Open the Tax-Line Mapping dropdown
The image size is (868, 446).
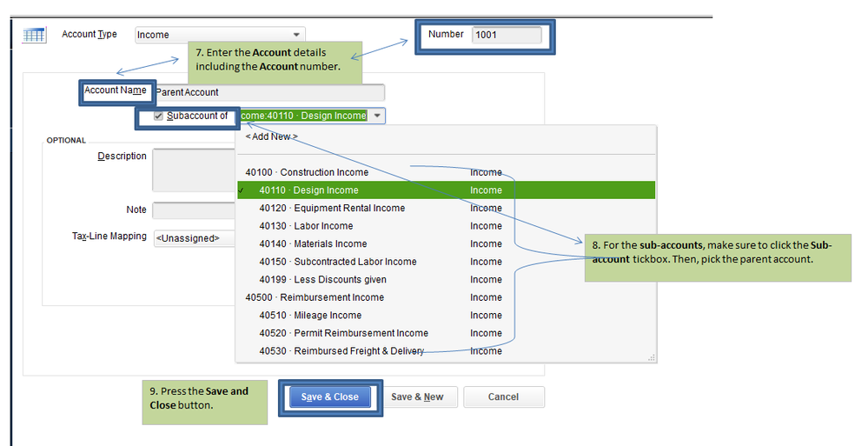(195, 237)
